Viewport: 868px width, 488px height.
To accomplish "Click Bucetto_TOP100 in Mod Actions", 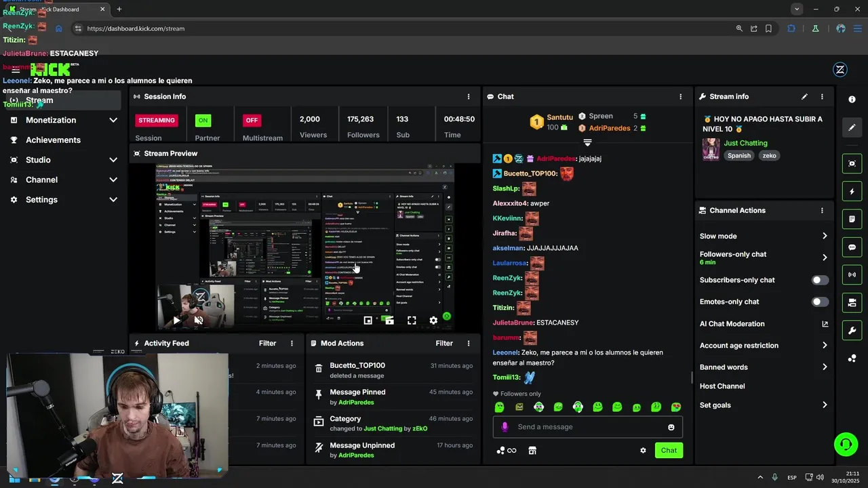I will [357, 365].
